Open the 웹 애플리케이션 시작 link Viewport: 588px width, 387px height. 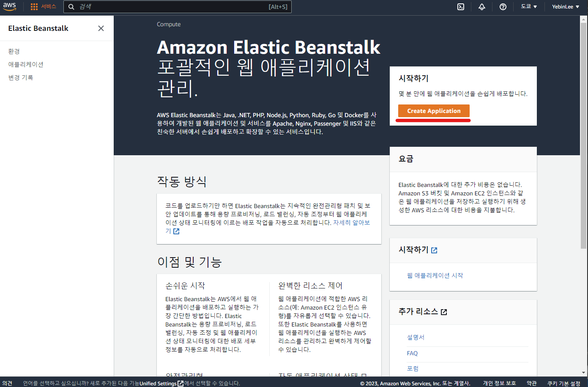435,275
